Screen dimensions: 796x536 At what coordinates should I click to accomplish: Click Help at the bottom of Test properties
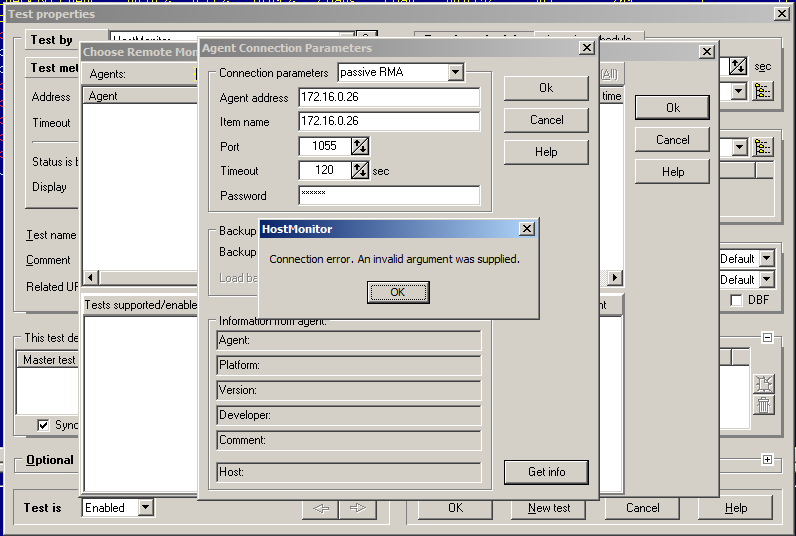[x=736, y=508]
